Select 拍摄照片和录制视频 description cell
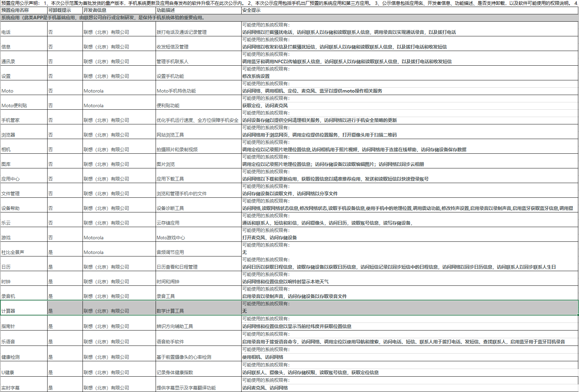Screen dimensions: 579x392 tap(199, 146)
